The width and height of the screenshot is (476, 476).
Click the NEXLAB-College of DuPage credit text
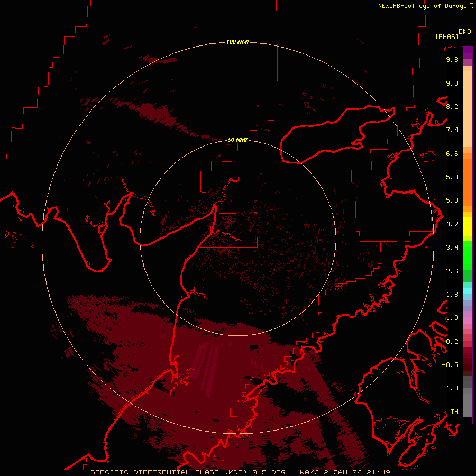[422, 6]
